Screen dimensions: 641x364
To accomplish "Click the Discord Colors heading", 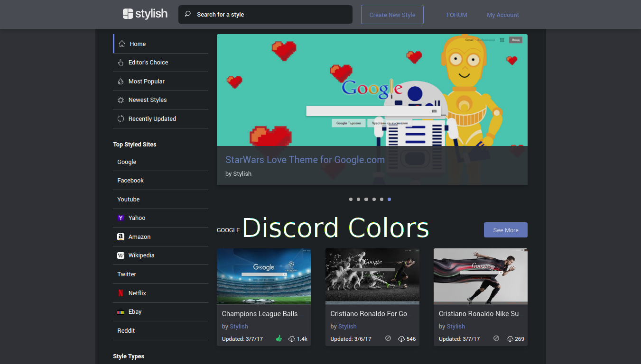I will point(335,228).
